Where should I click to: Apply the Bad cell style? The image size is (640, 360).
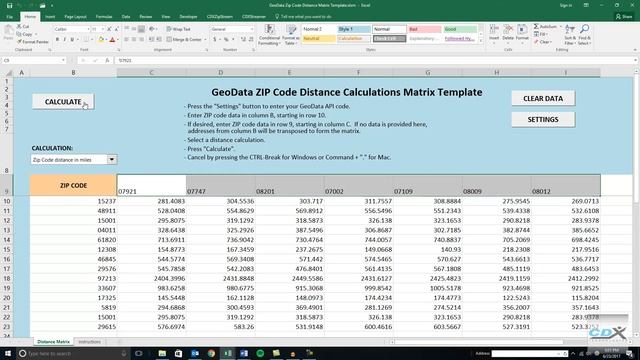pos(424,29)
